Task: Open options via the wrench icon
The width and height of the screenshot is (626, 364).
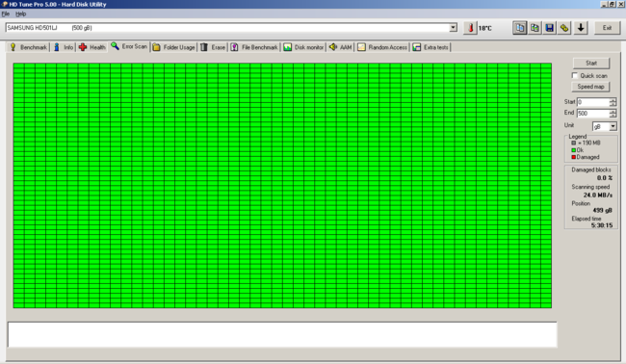Action: (564, 28)
